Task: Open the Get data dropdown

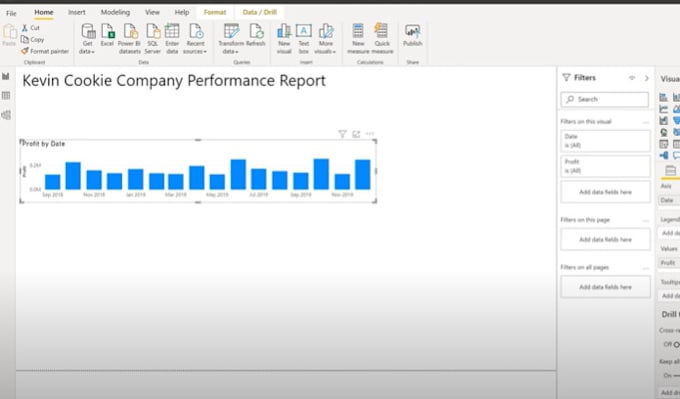Action: [x=87, y=39]
